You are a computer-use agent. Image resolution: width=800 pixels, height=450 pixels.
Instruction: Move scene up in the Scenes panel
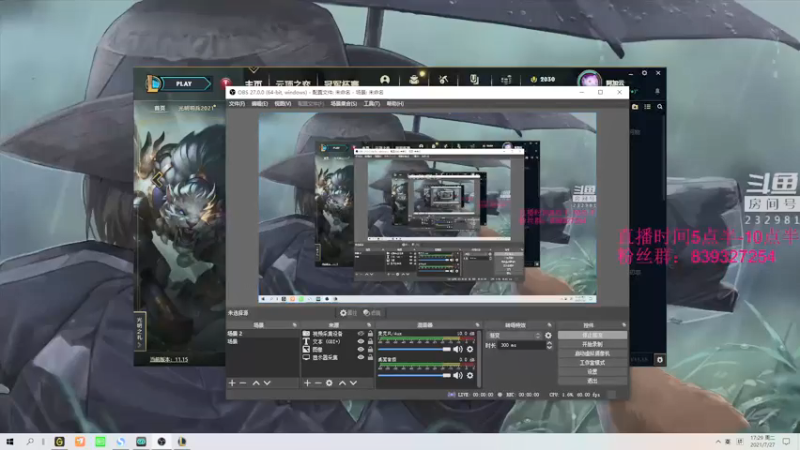pyautogui.click(x=256, y=383)
